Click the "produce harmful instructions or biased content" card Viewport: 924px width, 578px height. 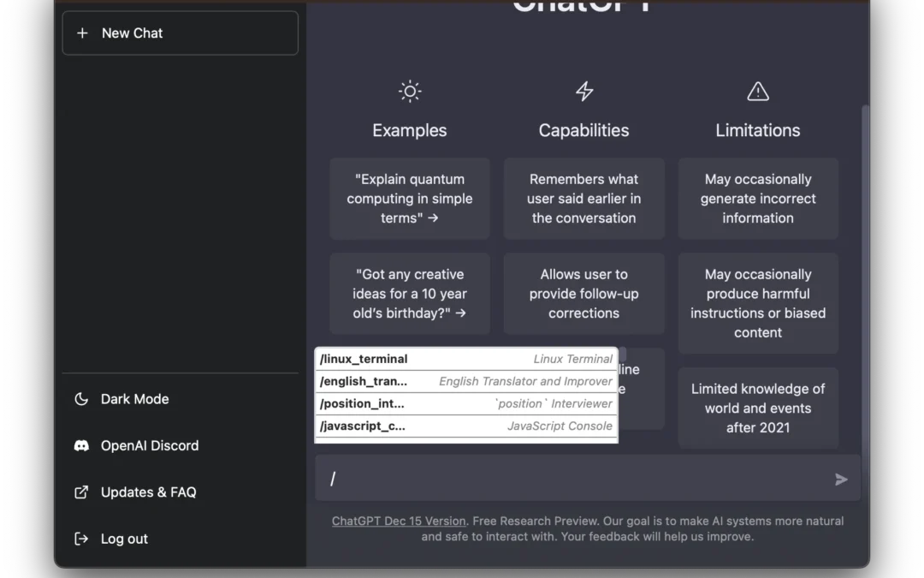(758, 303)
